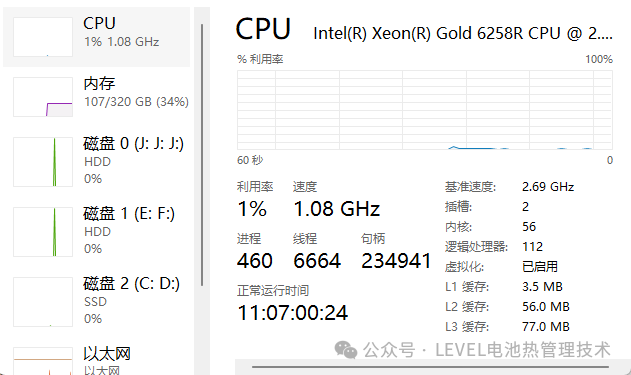This screenshot has width=631, height=375.
Task: Select 磁盘 1 (E: F:) entry
Action: [97, 232]
